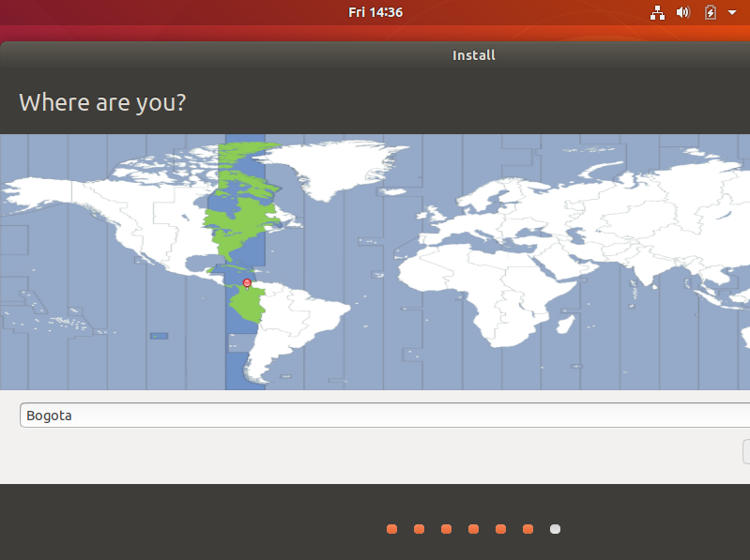Click the white final progress dot
The height and width of the screenshot is (560, 750).
[x=555, y=529]
